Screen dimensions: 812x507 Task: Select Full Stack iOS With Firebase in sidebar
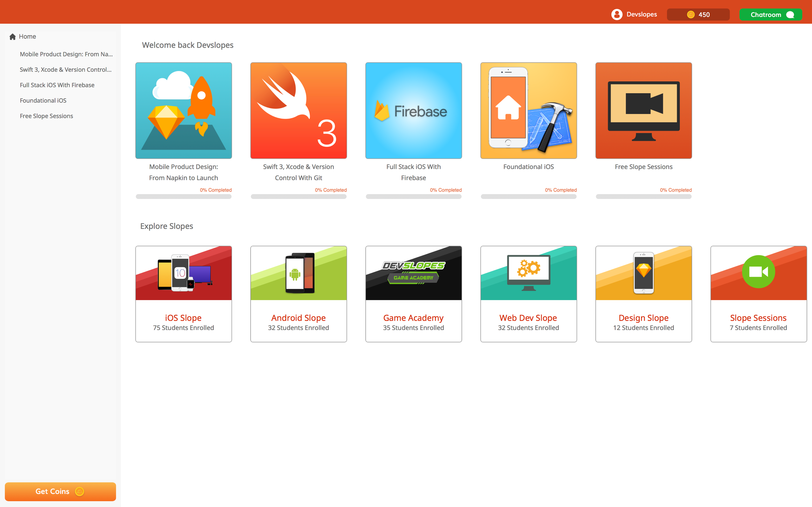[x=57, y=85]
